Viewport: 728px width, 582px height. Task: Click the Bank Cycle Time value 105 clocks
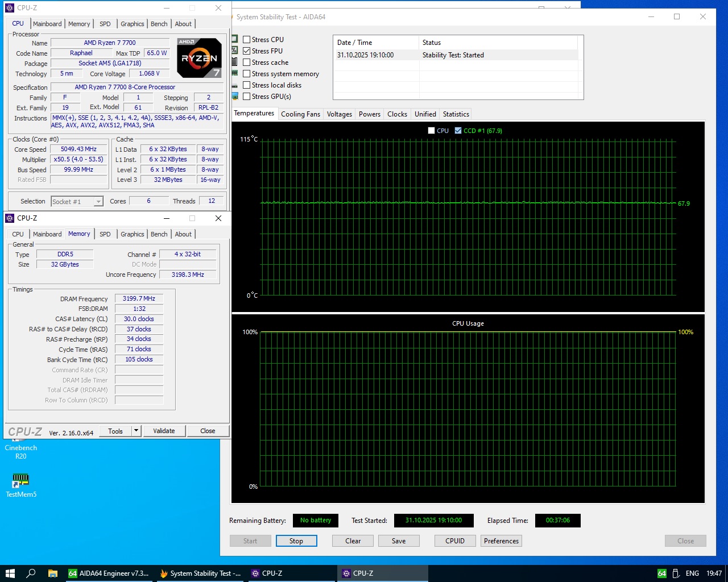click(x=139, y=359)
